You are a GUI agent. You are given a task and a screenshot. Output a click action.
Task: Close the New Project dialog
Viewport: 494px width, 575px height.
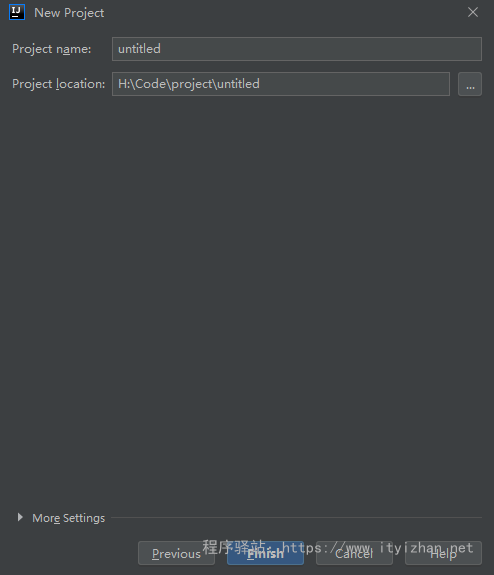coord(473,12)
